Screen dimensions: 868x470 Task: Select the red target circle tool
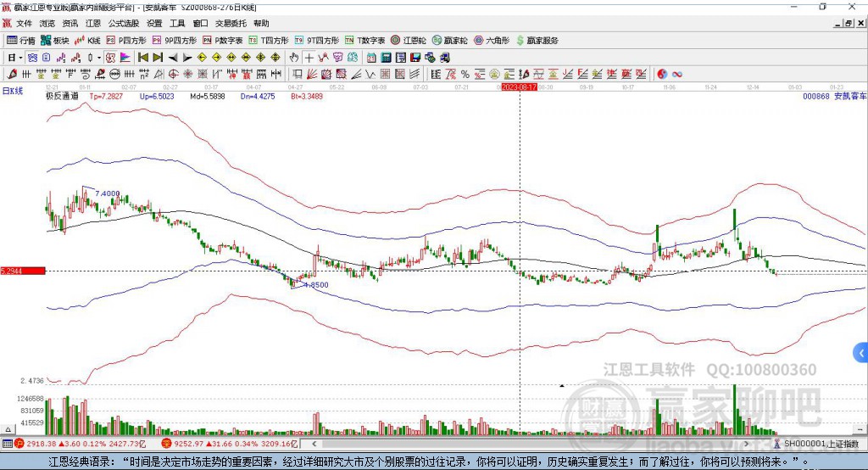tap(173, 75)
